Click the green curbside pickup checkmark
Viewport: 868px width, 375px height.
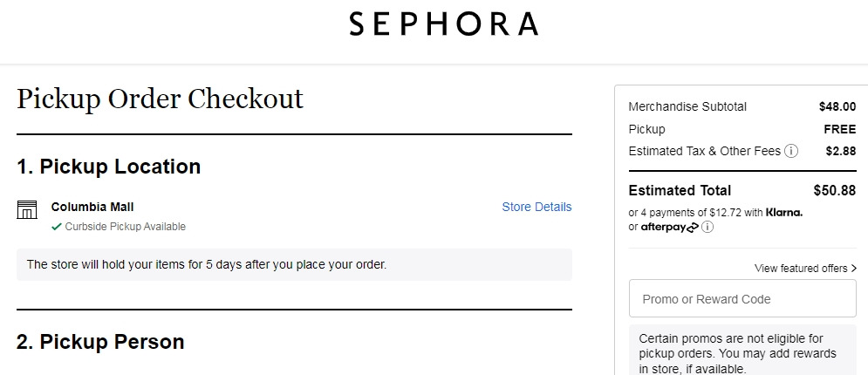point(57,227)
